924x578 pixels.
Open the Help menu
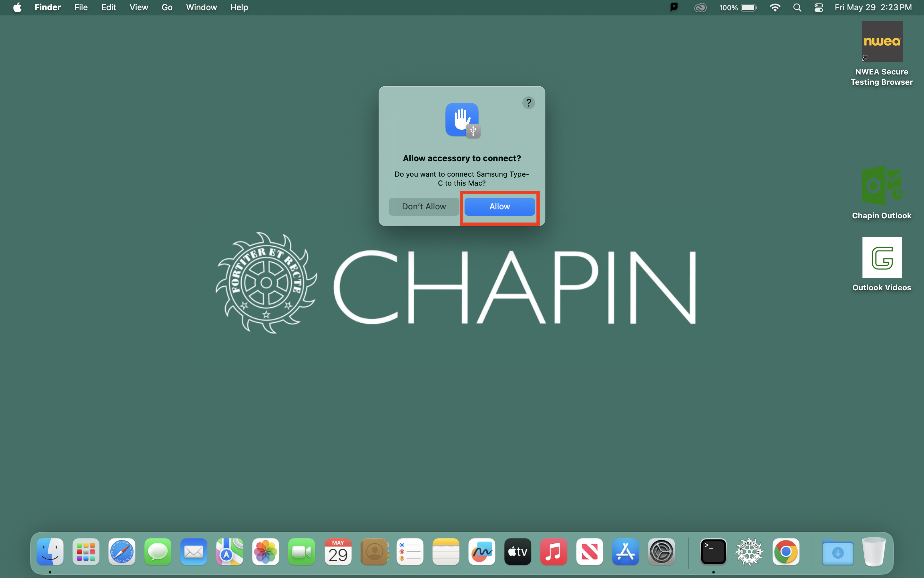pyautogui.click(x=239, y=7)
